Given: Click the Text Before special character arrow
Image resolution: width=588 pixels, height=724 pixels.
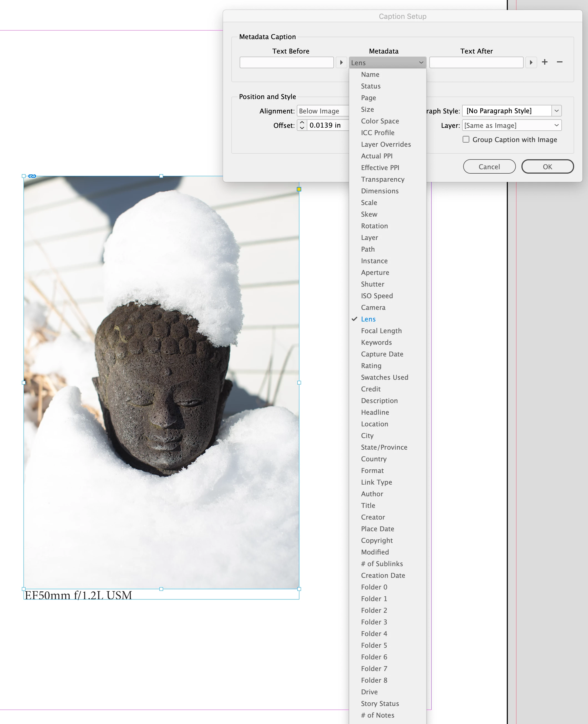Looking at the screenshot, I should [x=341, y=62].
